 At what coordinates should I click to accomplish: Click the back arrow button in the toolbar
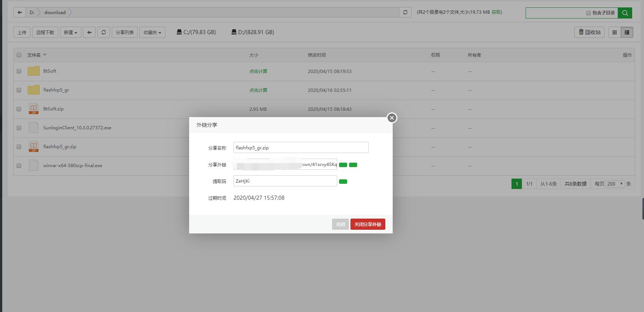(89, 32)
